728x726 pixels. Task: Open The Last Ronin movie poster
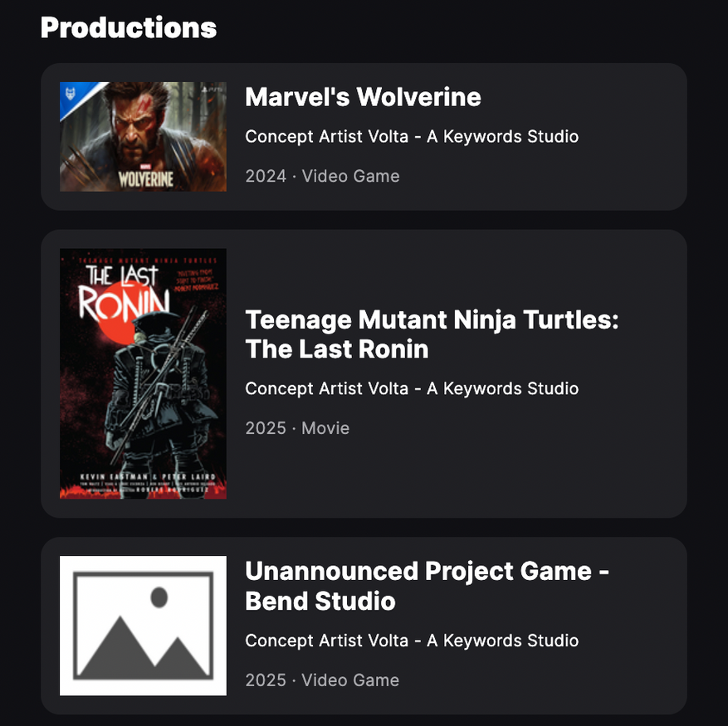click(x=143, y=373)
